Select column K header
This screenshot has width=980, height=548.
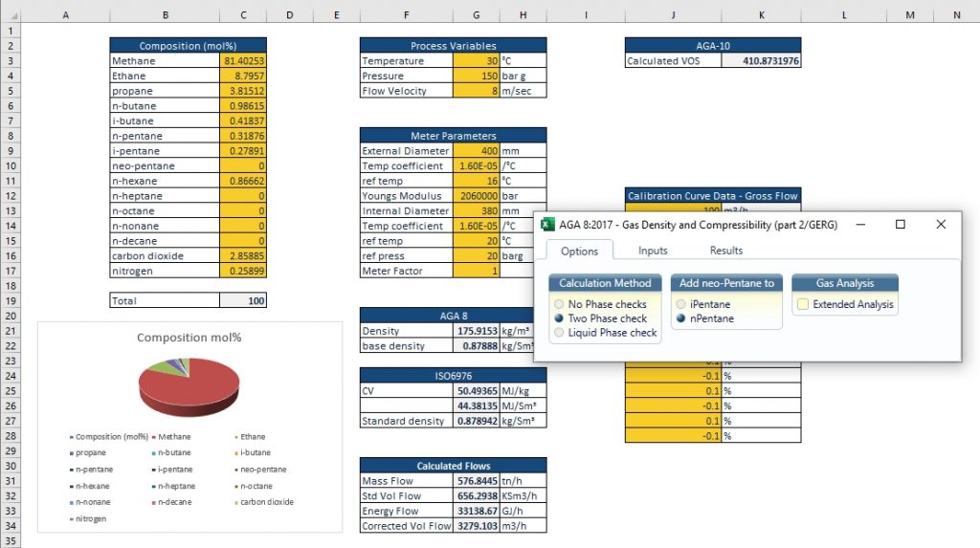[761, 15]
